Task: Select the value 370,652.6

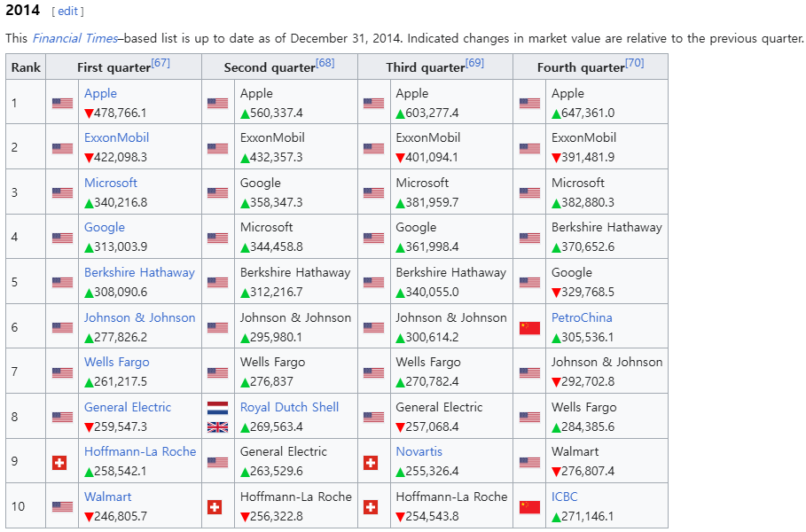Action: 588,247
